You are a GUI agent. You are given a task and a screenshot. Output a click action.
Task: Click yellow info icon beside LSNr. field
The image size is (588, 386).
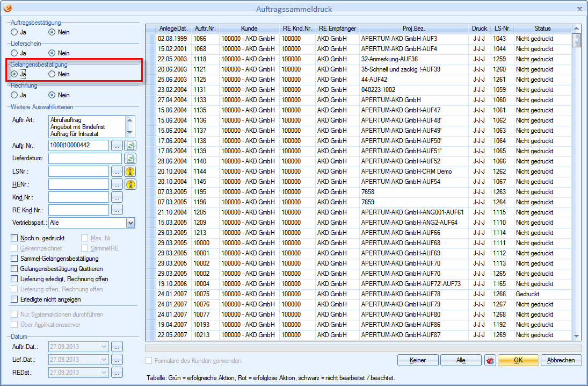click(x=130, y=171)
